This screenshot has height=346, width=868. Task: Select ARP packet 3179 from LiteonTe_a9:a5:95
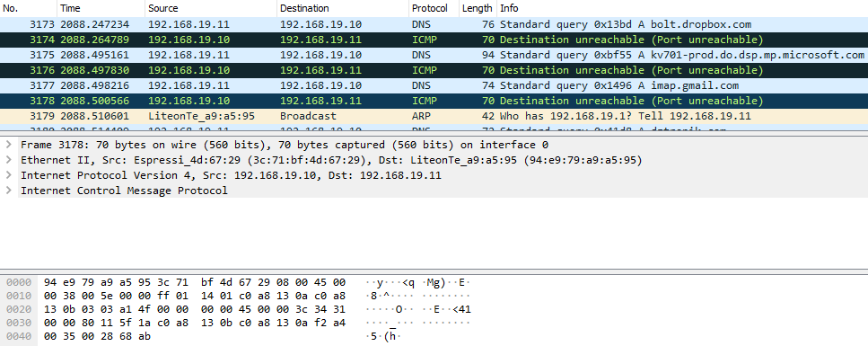coord(434,116)
